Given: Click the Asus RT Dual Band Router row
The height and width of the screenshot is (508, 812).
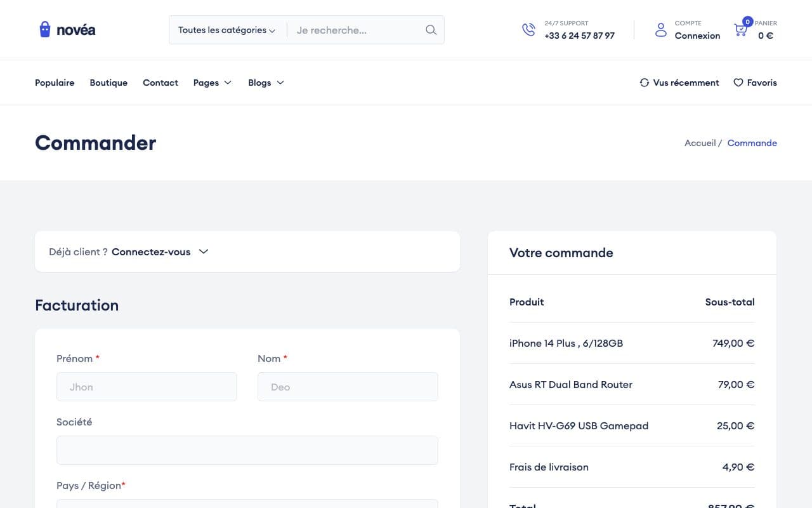Looking at the screenshot, I should (x=632, y=384).
